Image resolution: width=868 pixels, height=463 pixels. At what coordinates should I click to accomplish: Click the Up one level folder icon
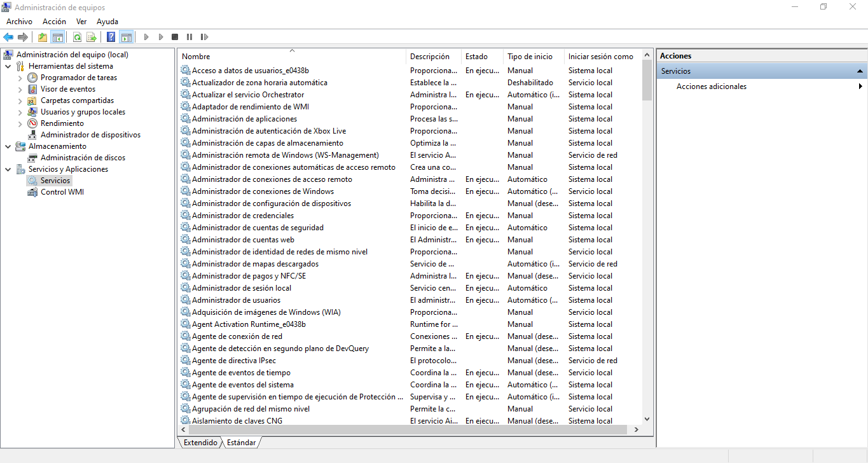point(43,37)
